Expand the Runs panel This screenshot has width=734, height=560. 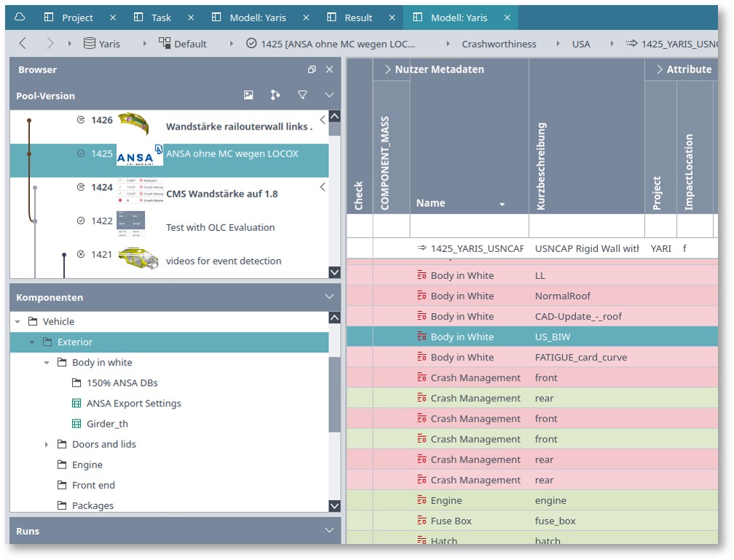329,531
